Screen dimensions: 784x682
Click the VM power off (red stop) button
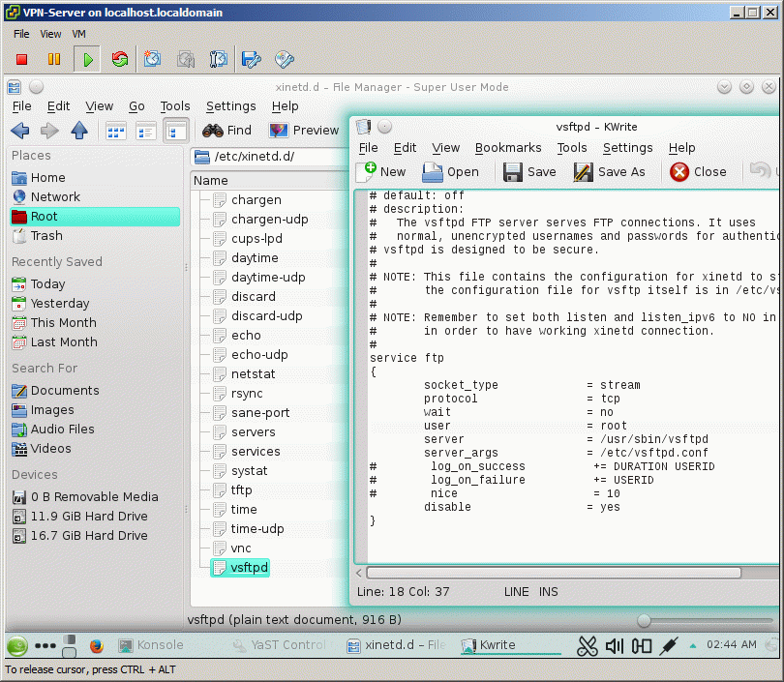coord(21,60)
